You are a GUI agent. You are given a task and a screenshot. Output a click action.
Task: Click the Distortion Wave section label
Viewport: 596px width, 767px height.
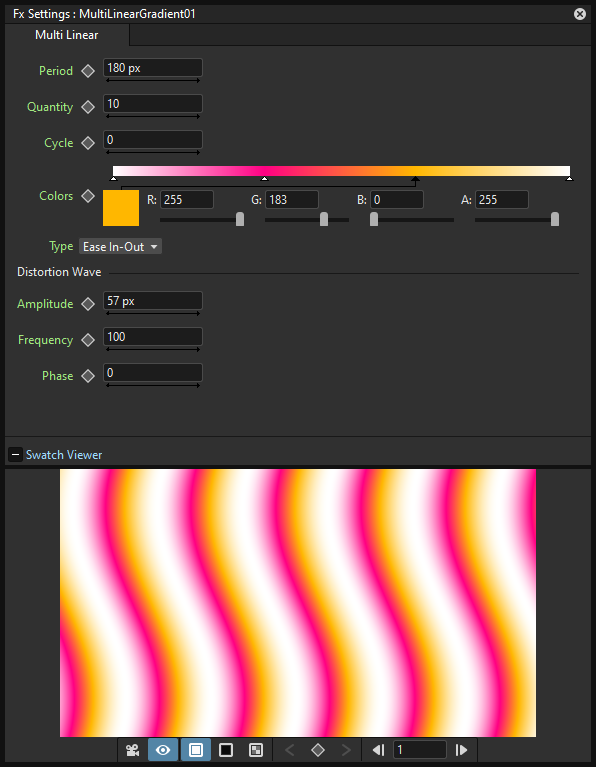[59, 272]
